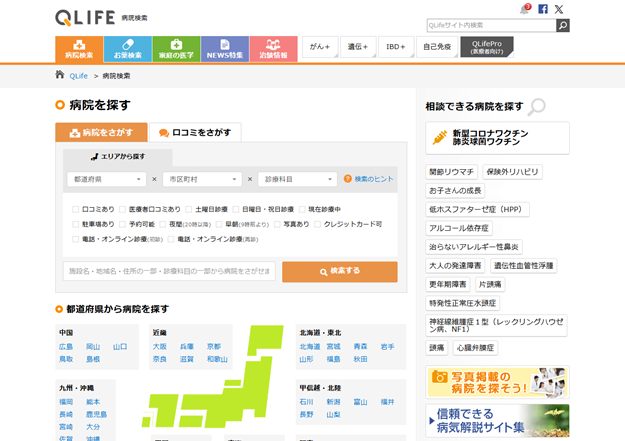Check the 医療者口コミあり checkbox

[x=122, y=209]
